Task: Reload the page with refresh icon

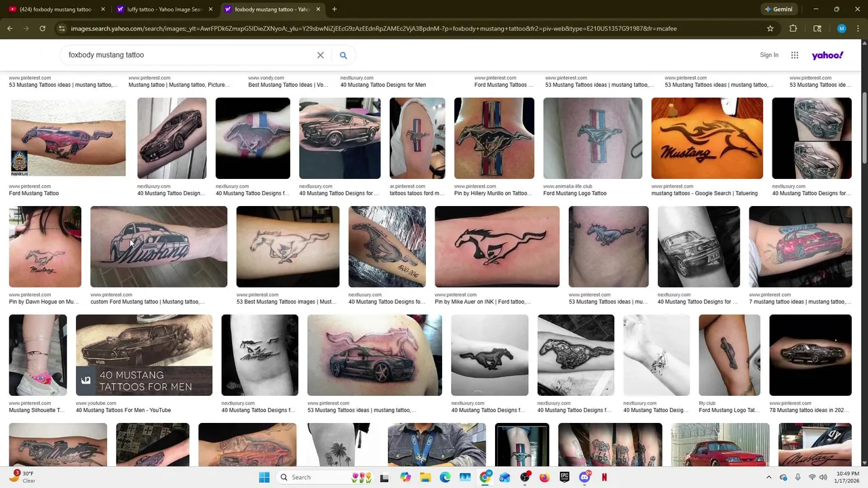Action: [42, 28]
